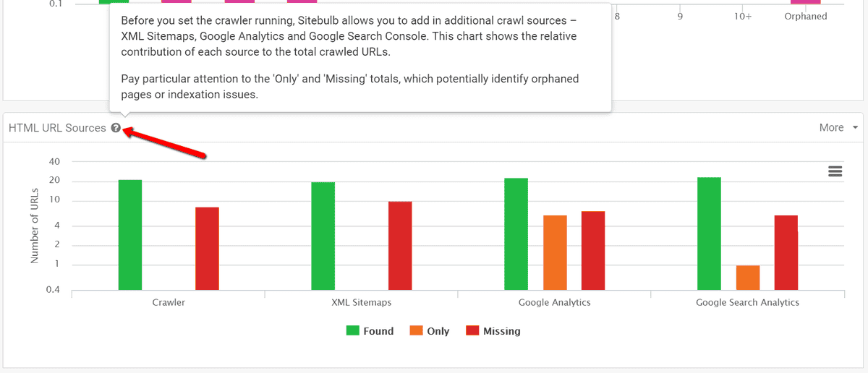Select the XML Sitemaps green Found bar
The width and height of the screenshot is (868, 373).
pos(323,236)
